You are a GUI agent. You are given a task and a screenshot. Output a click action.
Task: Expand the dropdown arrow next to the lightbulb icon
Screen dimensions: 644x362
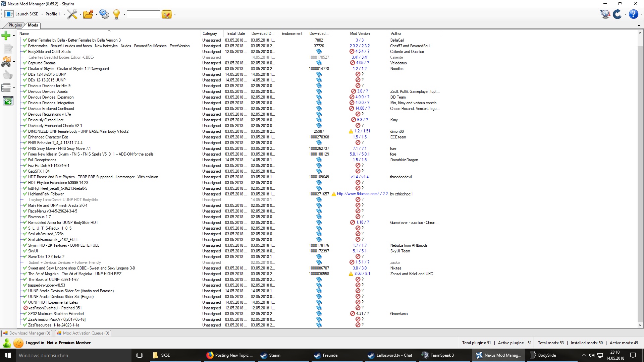click(x=124, y=14)
